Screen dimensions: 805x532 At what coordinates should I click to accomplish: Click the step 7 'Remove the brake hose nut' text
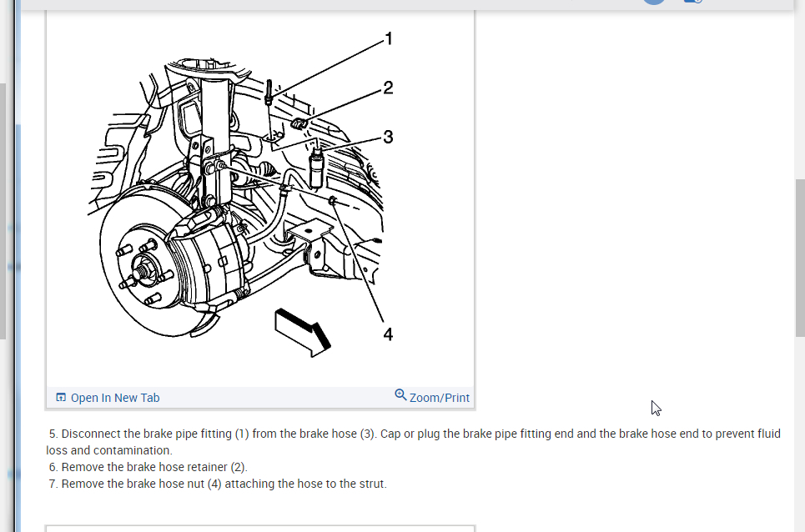tap(218, 484)
